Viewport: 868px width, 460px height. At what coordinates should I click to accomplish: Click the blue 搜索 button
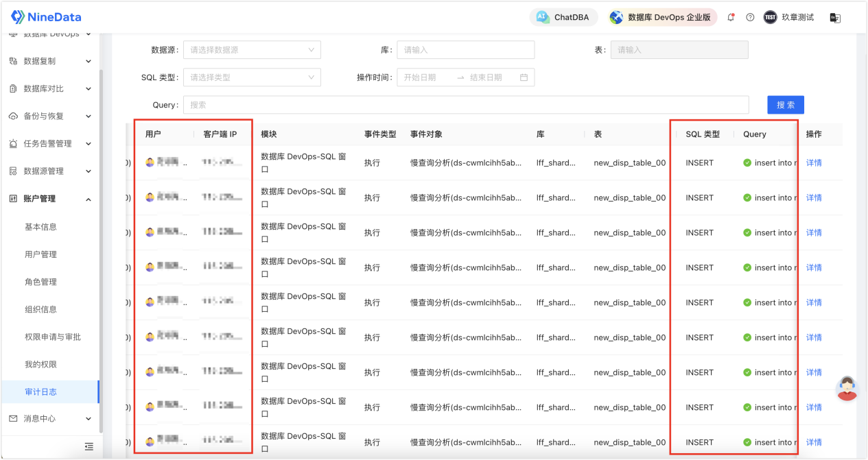tap(786, 105)
